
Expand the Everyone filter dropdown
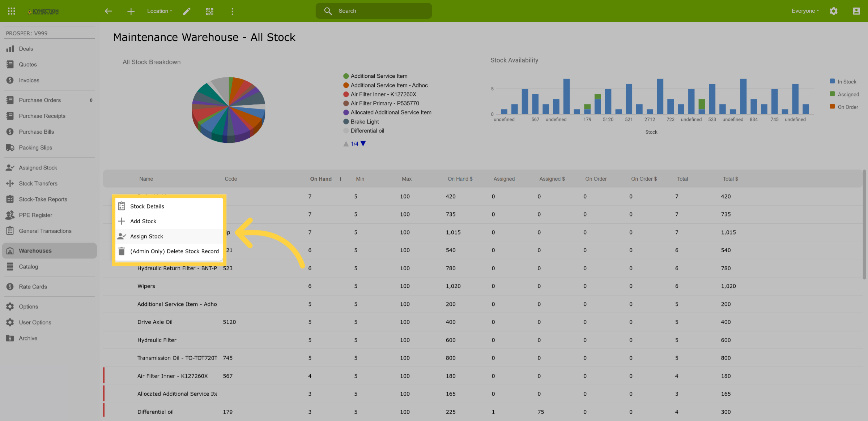[805, 11]
